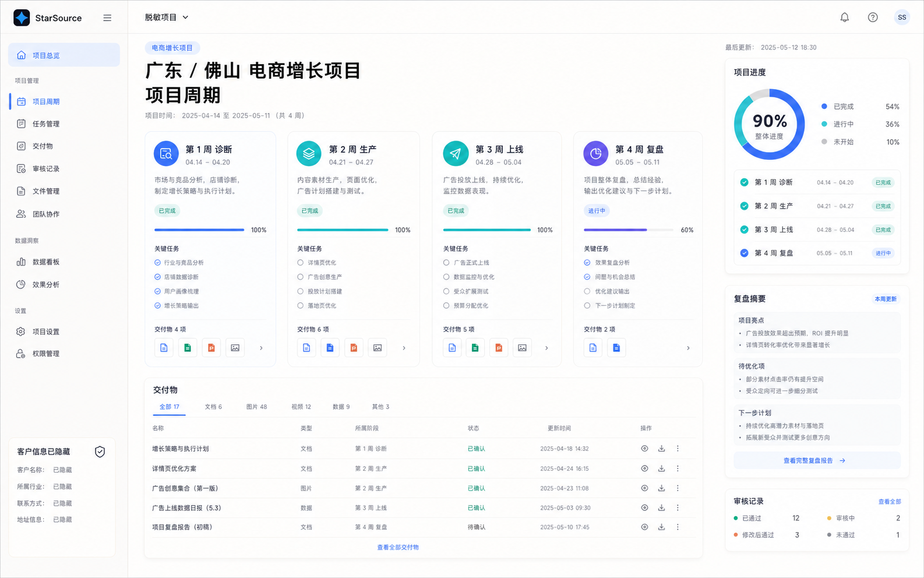Download 广告上线数据日报 (5.3) file
The image size is (924, 578).
[x=661, y=508]
